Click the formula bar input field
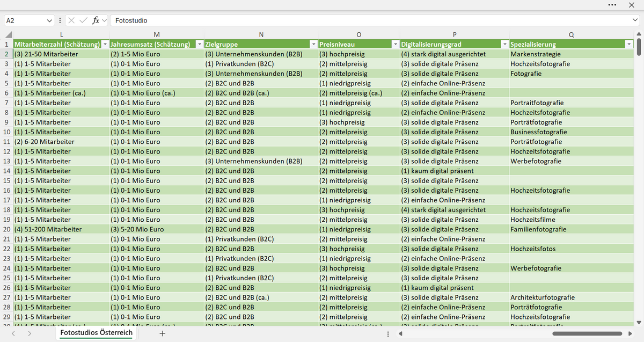Screen dimensions: 644x342 (370, 20)
